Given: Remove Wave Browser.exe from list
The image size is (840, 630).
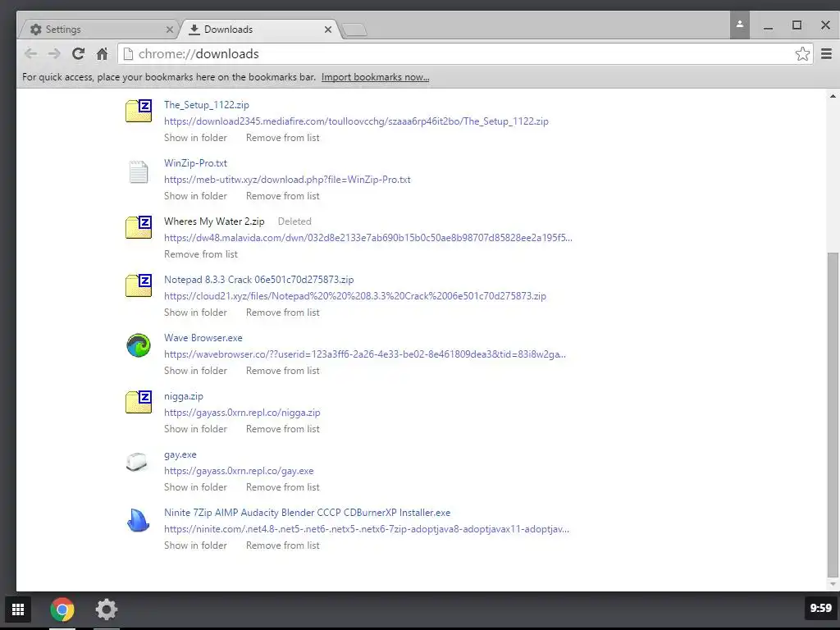Looking at the screenshot, I should 282,371.
